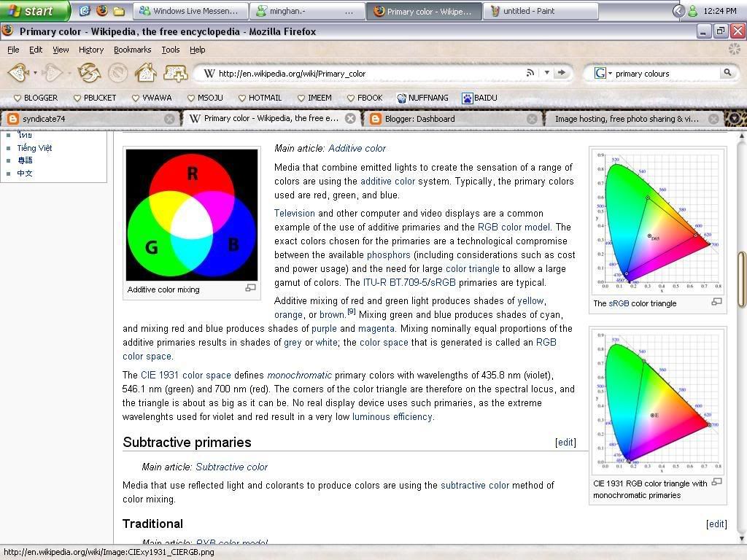Open the HOTMAIL bookmark

click(260, 98)
